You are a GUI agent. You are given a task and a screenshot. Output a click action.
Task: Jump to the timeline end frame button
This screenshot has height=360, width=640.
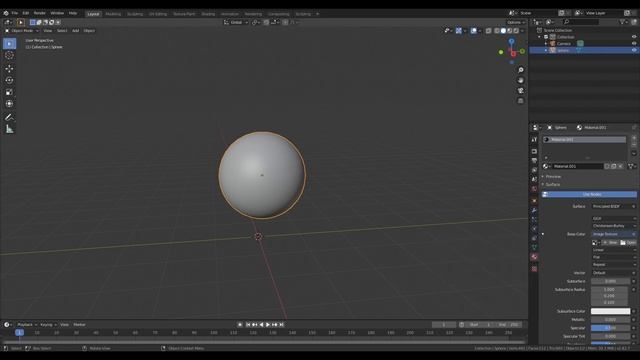coord(282,324)
